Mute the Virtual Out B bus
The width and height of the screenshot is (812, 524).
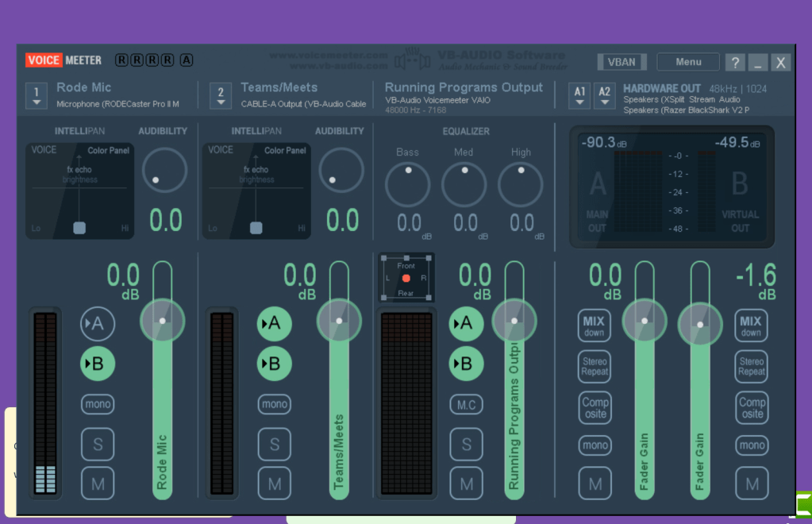752,484
